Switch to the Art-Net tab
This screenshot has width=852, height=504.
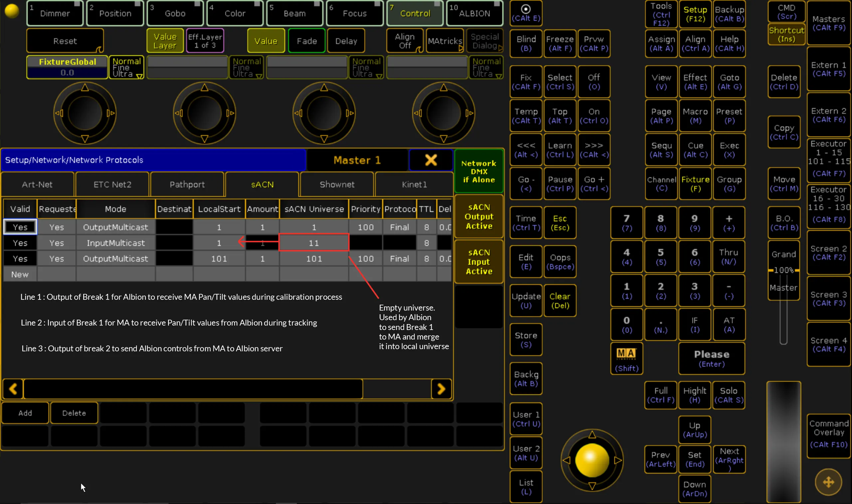[x=37, y=184]
